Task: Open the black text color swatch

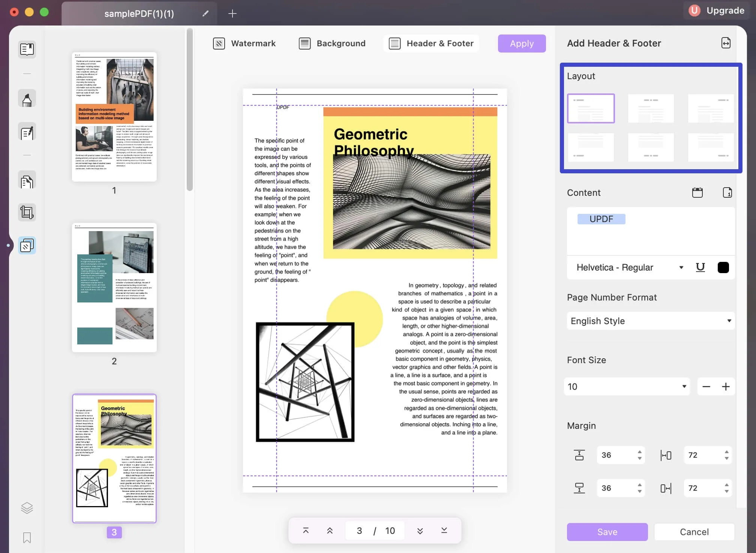Action: click(x=723, y=267)
